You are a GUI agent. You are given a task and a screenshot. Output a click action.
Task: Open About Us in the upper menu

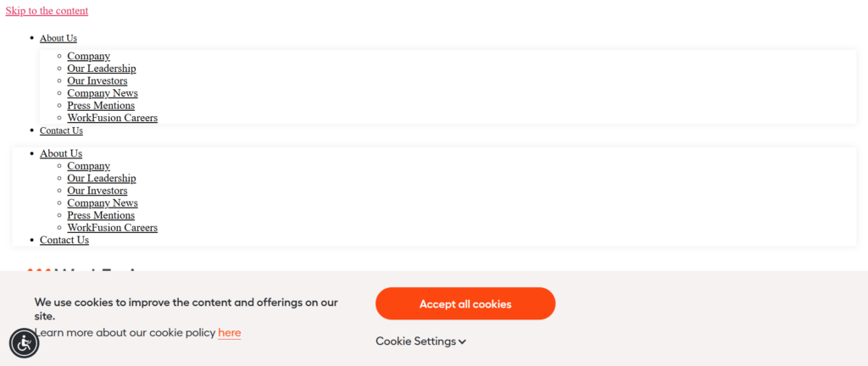click(58, 38)
